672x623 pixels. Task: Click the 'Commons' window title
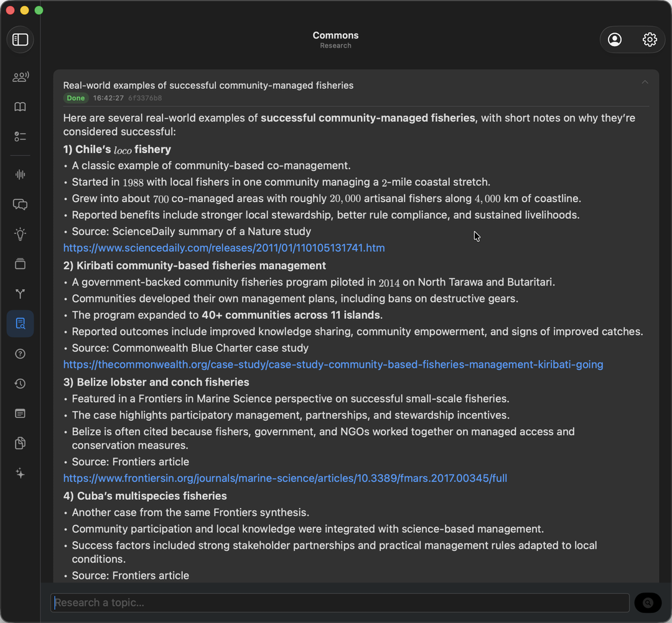click(x=335, y=35)
